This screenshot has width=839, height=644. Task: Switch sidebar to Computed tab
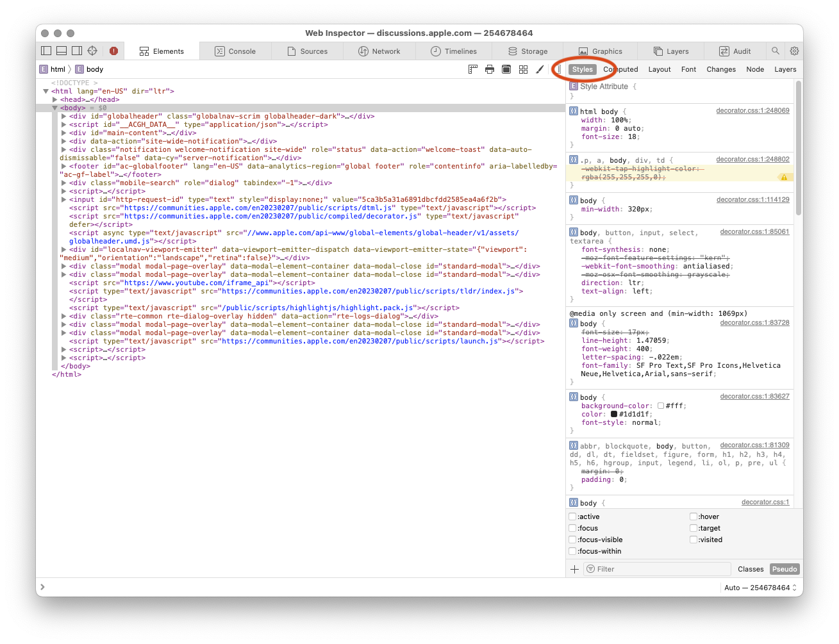pos(620,69)
